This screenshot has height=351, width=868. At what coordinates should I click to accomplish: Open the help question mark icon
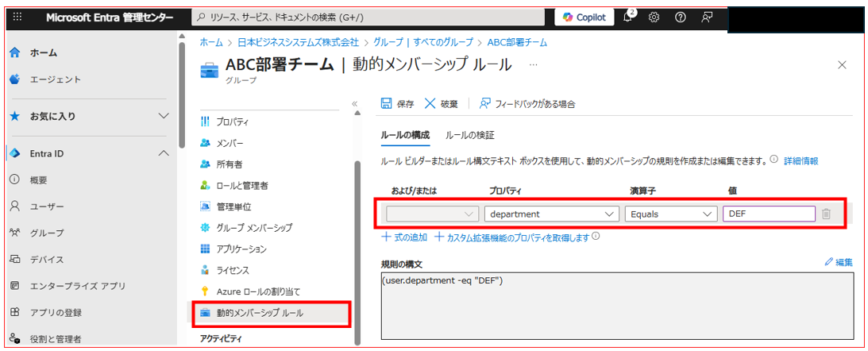(x=681, y=17)
